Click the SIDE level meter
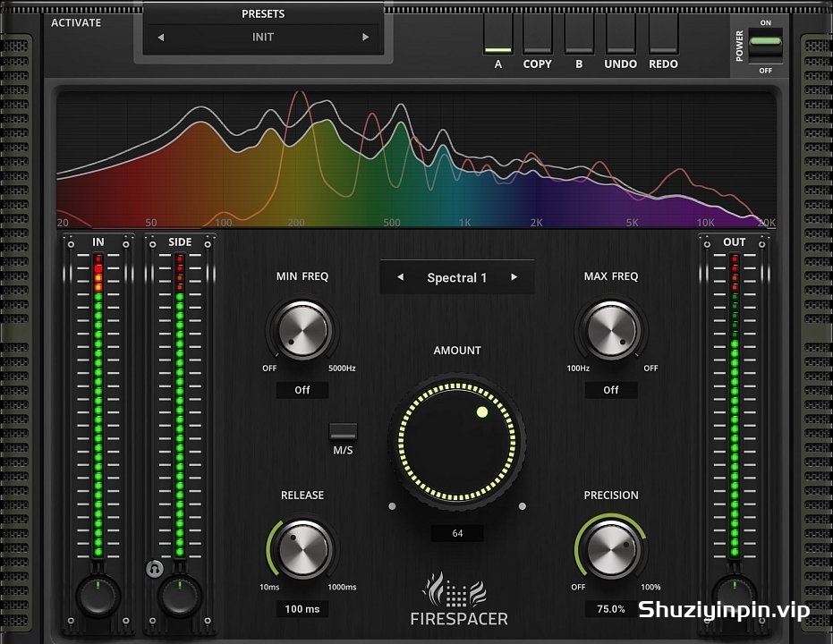The width and height of the screenshot is (833, 644). [180, 406]
